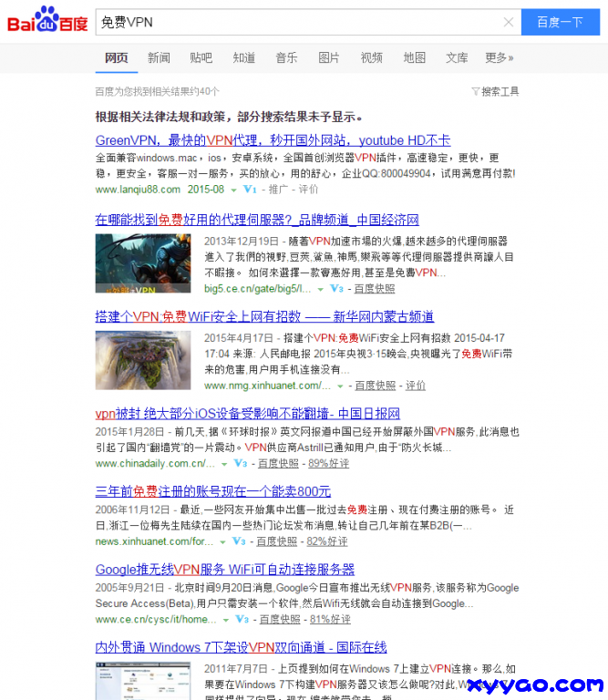Screen dimensions: 608x700
Task: Expand the 更多» menu
Action: coord(500,57)
